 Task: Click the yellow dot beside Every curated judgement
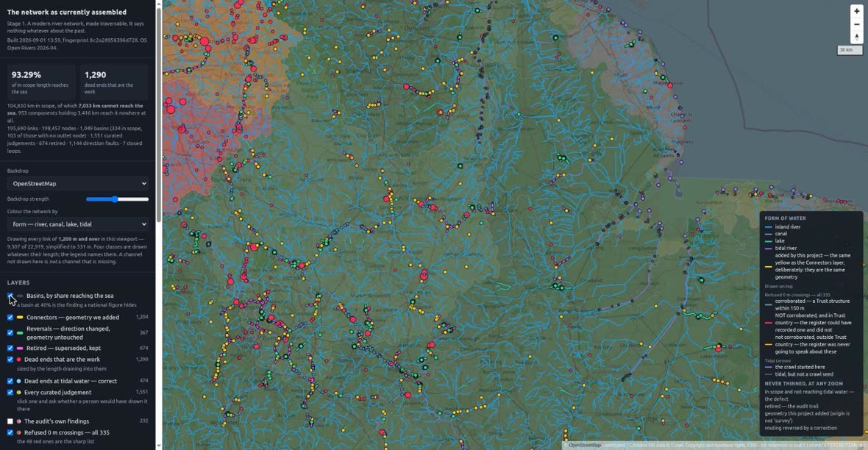click(19, 393)
